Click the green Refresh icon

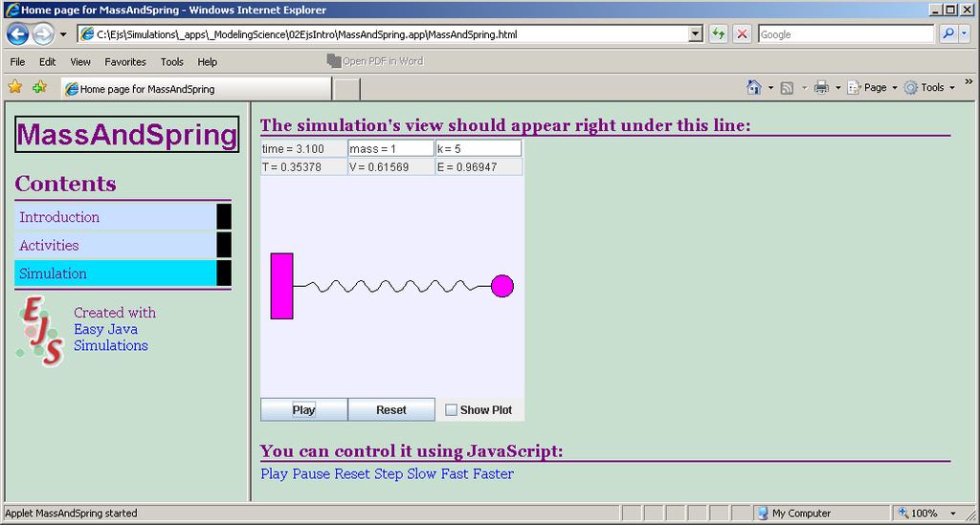pos(719,33)
